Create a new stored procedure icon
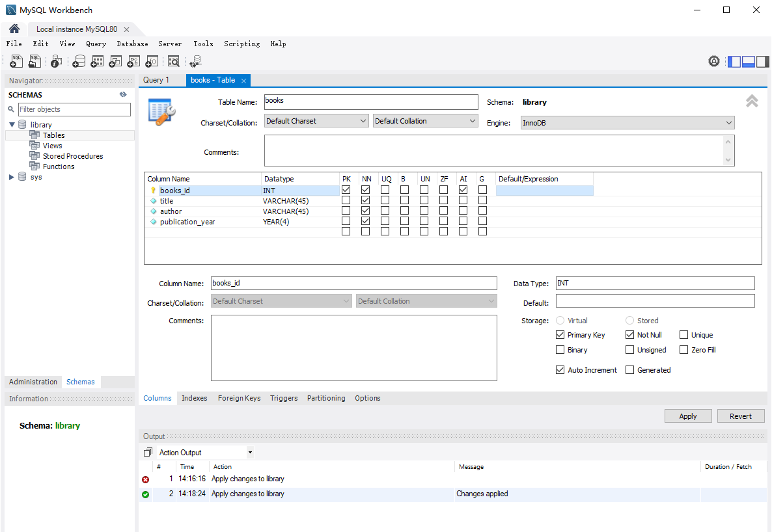 133,61
